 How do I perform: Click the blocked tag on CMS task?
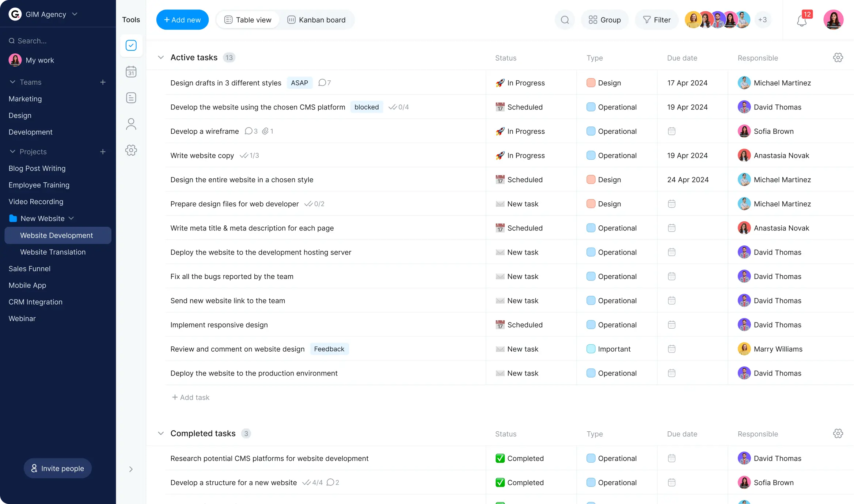tap(367, 107)
